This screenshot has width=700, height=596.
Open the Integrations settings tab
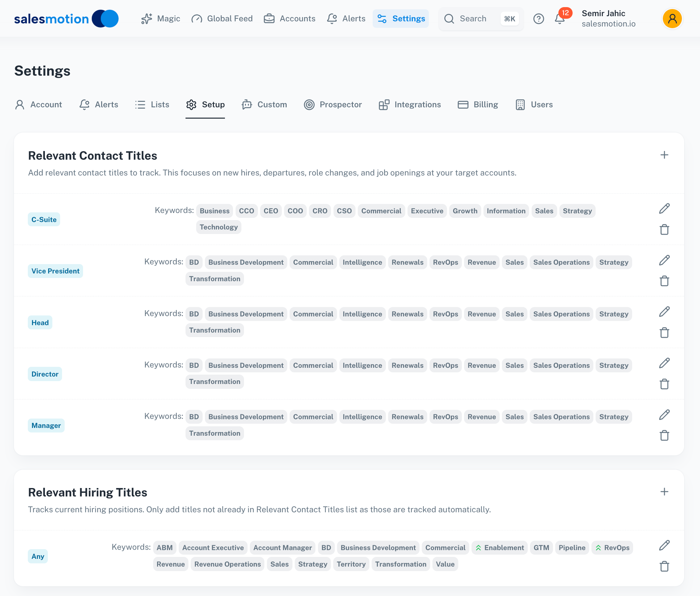click(410, 105)
